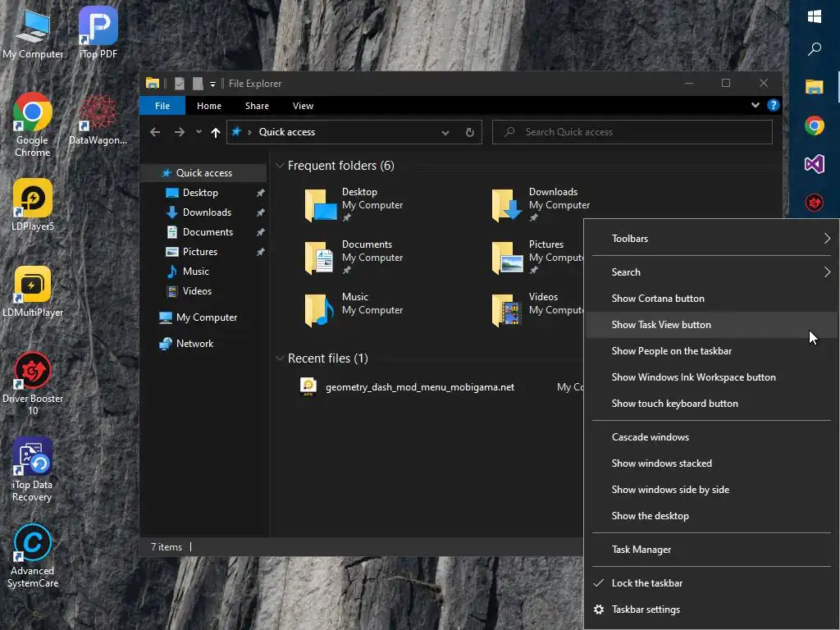
Task: Open the Music folder in Frequent folders
Action: [354, 309]
